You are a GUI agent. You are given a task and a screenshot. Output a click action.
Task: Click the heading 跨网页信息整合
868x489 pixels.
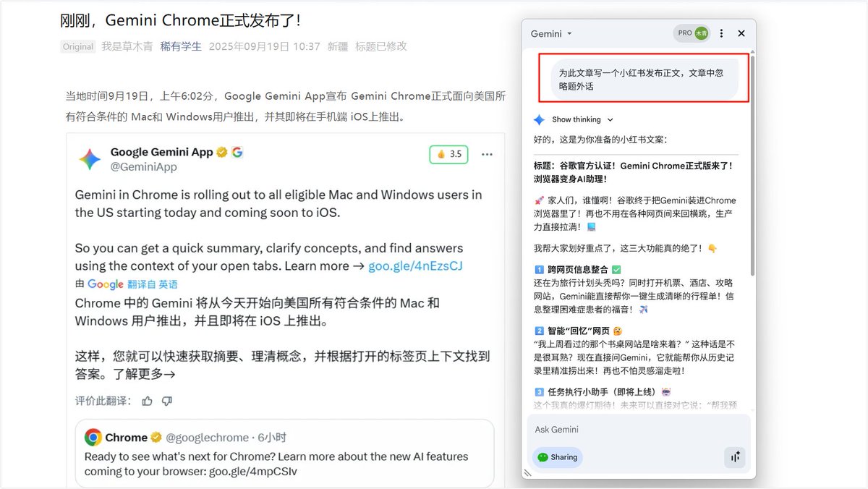tap(578, 270)
